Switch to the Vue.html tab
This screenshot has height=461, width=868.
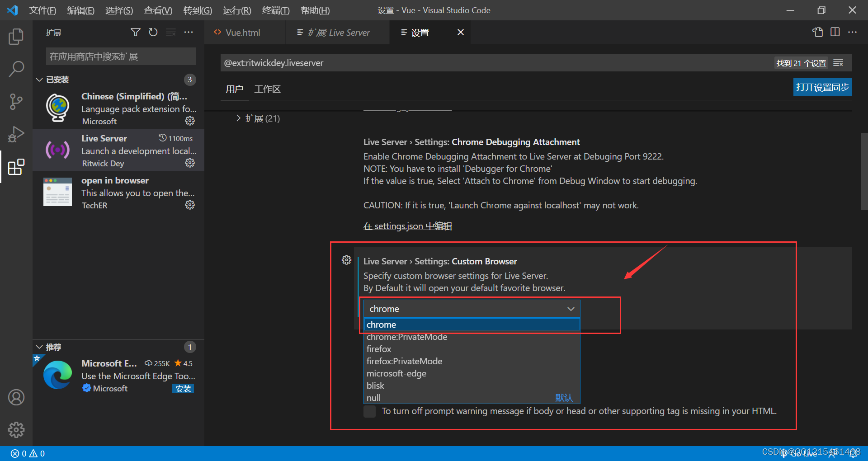click(245, 33)
